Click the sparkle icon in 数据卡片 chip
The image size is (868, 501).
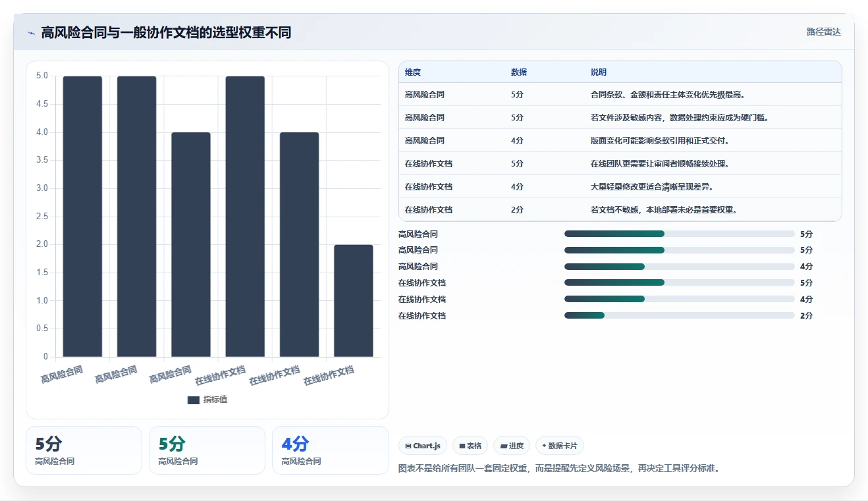tap(544, 446)
